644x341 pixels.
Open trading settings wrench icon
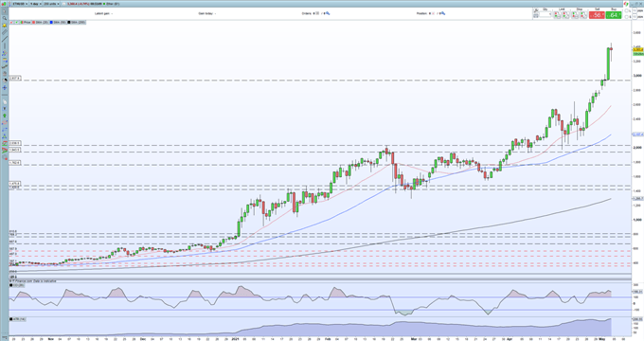point(535,10)
